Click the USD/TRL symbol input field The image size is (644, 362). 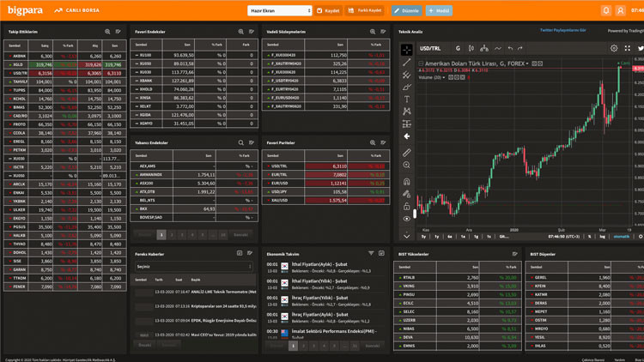click(x=432, y=49)
